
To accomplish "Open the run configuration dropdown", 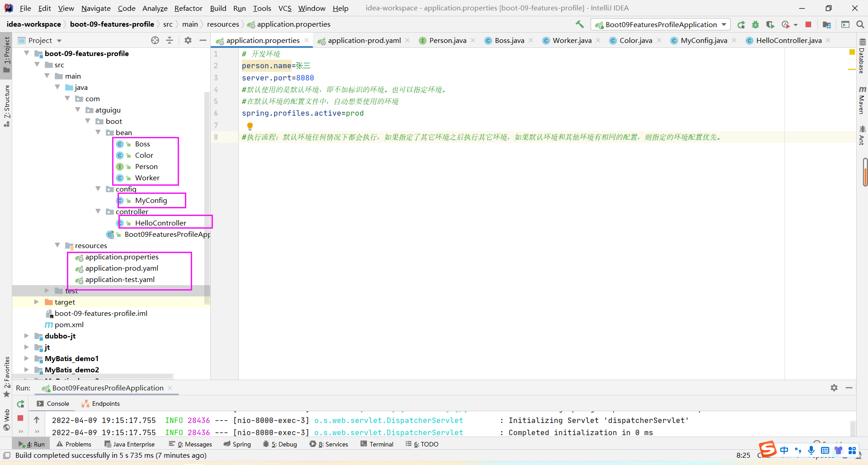I will click(x=660, y=24).
